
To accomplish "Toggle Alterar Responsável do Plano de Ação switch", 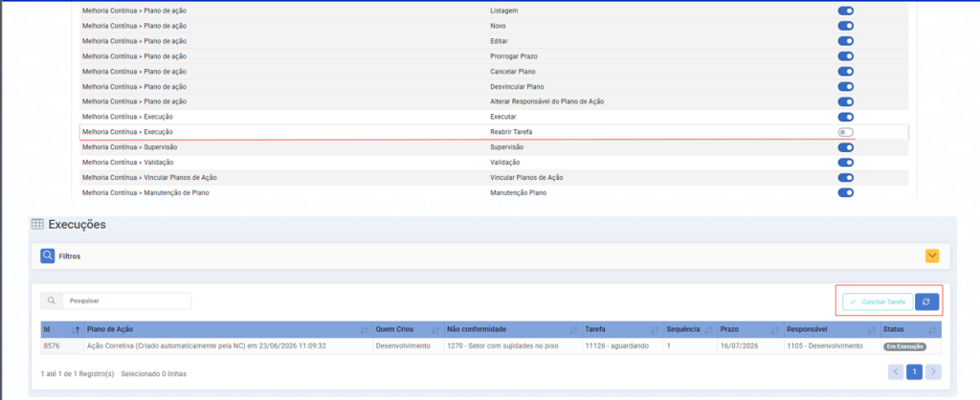I will tap(846, 101).
